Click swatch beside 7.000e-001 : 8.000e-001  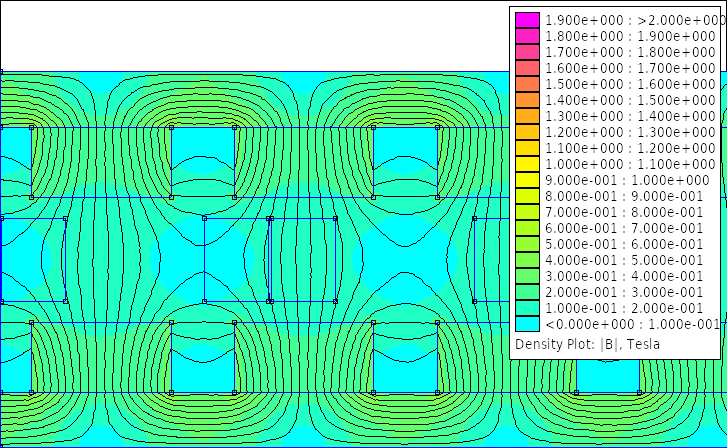(527, 212)
